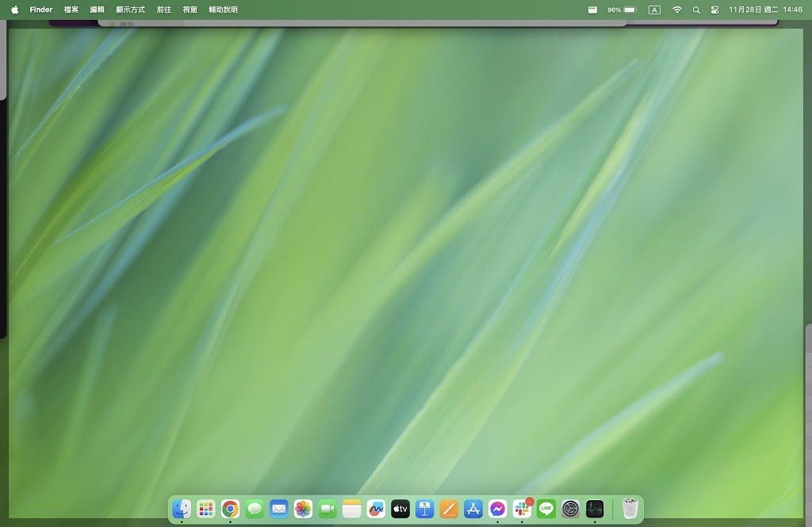Launch the Apple TV app

(400, 509)
